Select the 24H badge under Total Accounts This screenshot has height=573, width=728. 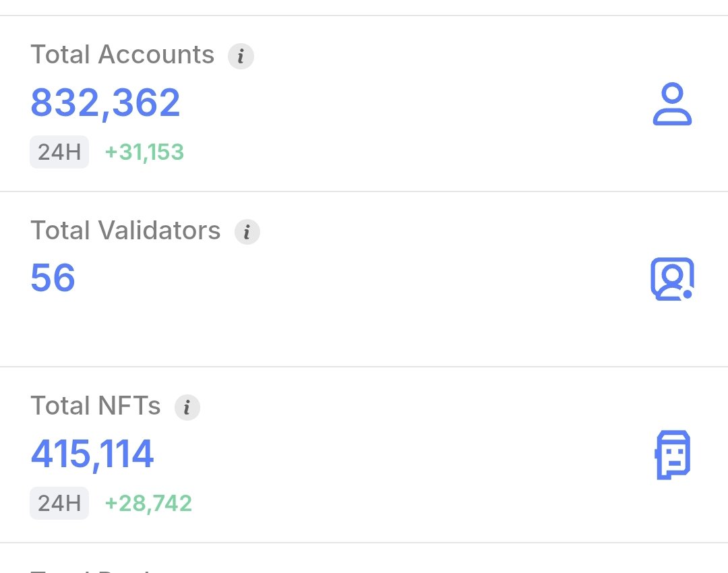click(59, 152)
